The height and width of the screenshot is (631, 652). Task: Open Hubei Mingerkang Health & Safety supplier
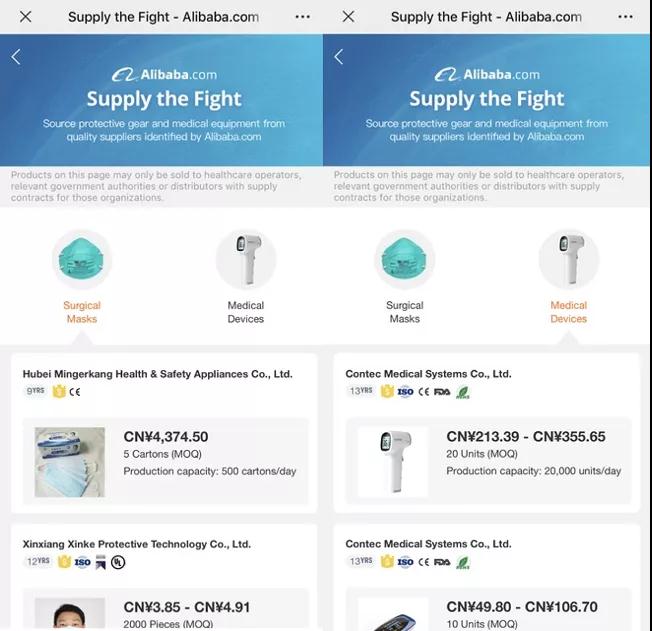158,374
